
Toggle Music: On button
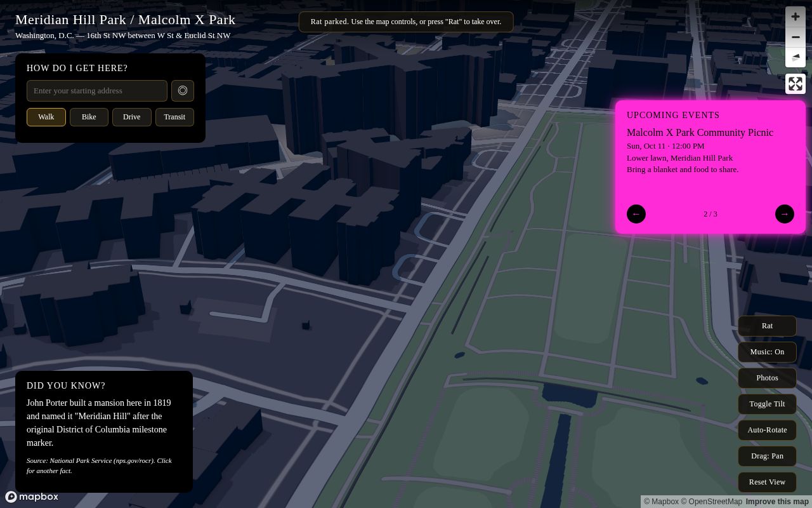[767, 352]
